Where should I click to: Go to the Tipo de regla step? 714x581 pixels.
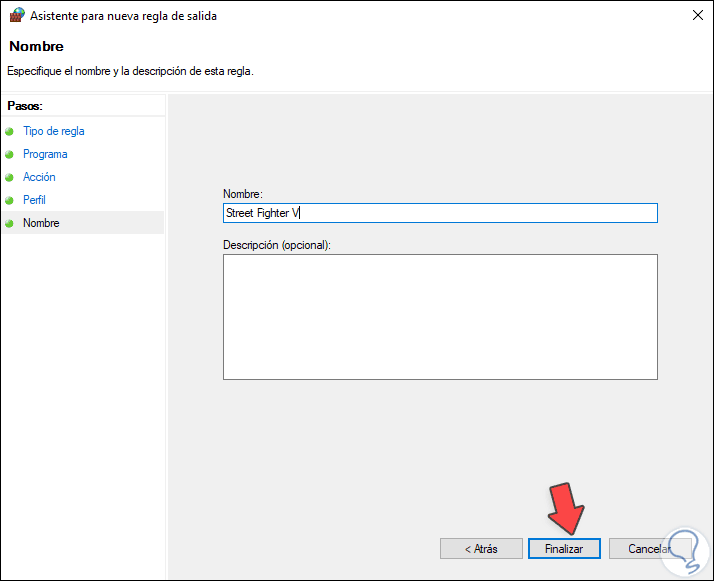pyautogui.click(x=54, y=131)
